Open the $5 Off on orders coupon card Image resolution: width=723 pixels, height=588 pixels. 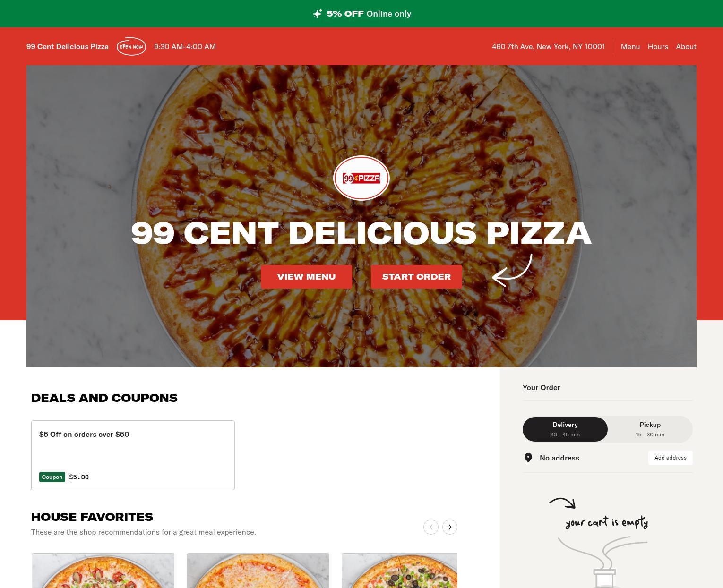click(133, 455)
